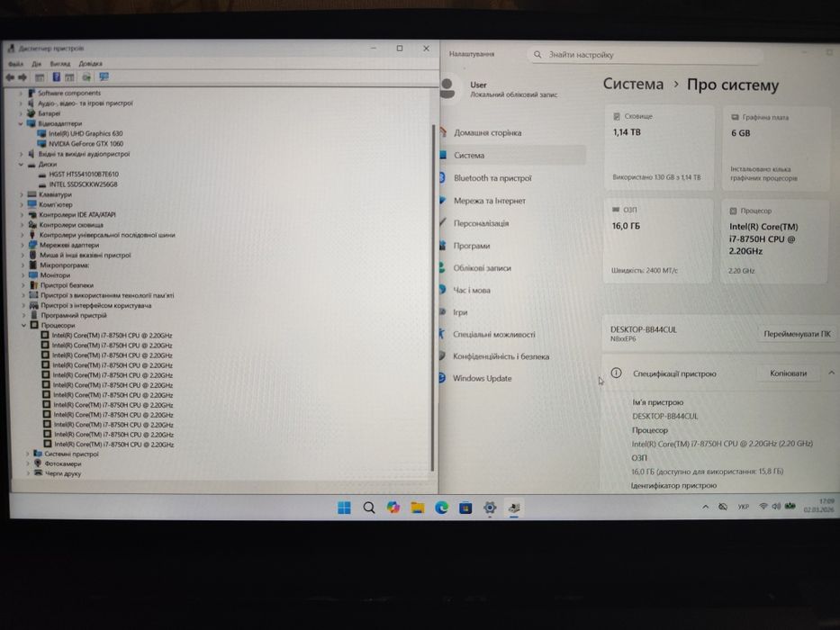Open Спеціальні можливості settings
This screenshot has height=630, width=840.
494,334
